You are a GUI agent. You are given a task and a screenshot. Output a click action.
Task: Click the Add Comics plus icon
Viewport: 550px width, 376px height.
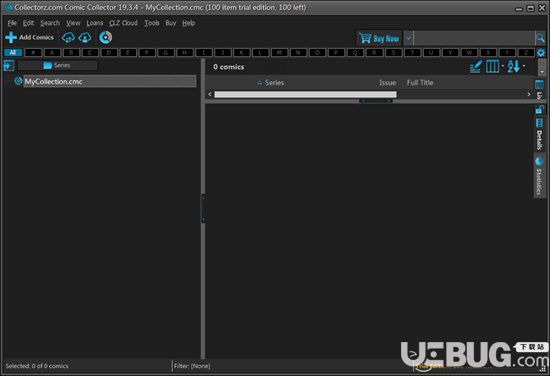point(11,38)
